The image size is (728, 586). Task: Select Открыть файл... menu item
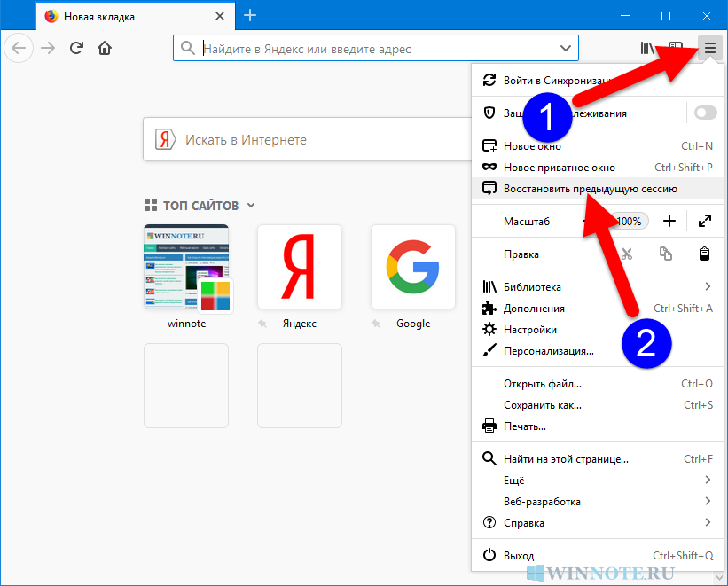pyautogui.click(x=598, y=384)
